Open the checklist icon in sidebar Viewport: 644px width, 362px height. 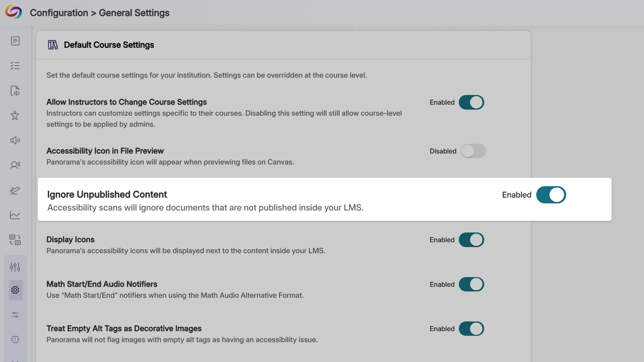coord(15,66)
